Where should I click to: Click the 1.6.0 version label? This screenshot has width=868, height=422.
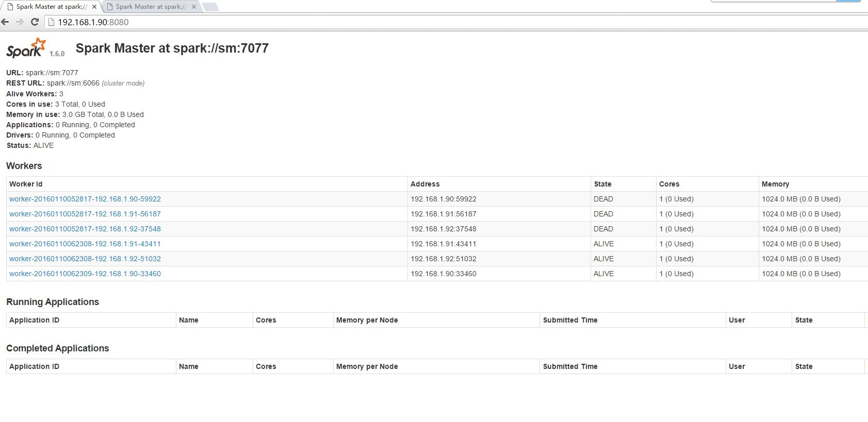pyautogui.click(x=57, y=54)
